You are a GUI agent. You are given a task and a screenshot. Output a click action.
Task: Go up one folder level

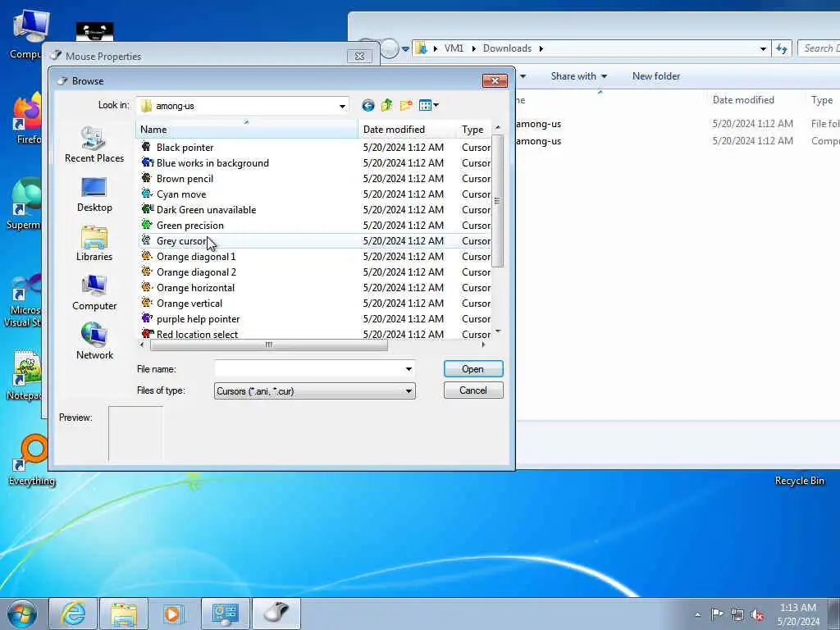pos(387,106)
